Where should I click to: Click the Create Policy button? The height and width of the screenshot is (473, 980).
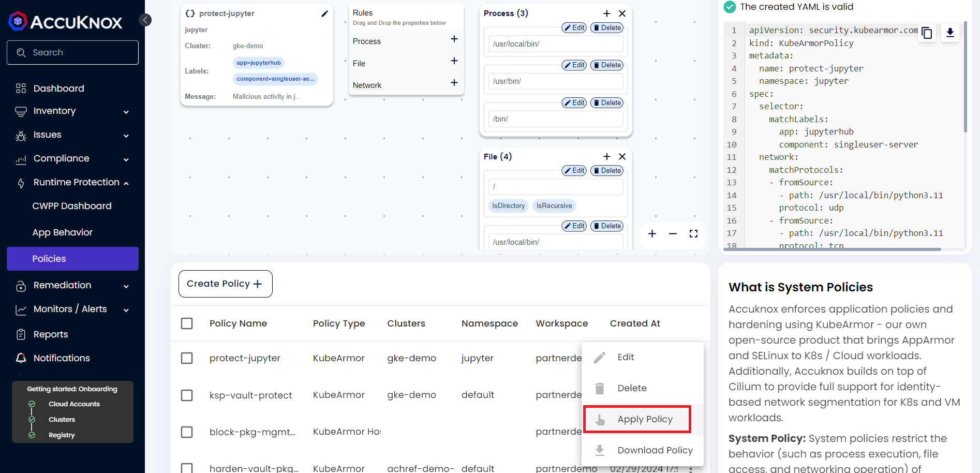click(225, 284)
